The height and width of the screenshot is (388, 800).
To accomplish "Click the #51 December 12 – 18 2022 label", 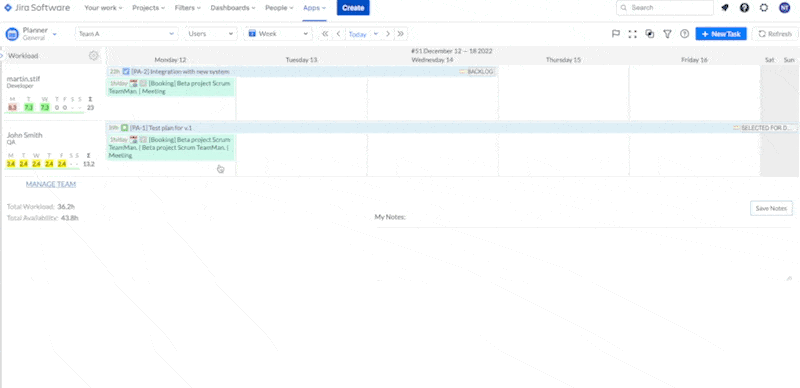I will tap(452, 51).
